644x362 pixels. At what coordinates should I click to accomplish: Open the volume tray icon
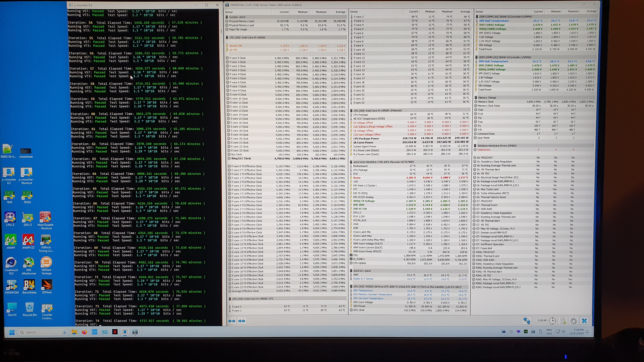pos(563,332)
